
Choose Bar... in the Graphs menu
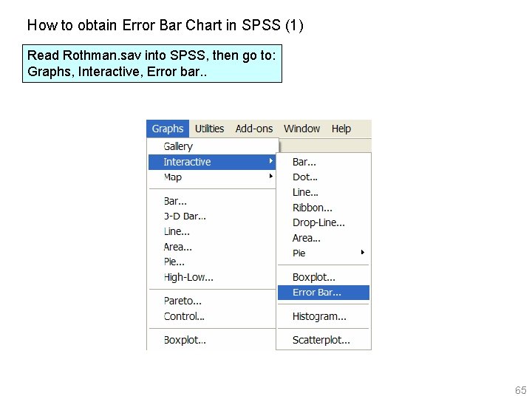pos(212,201)
